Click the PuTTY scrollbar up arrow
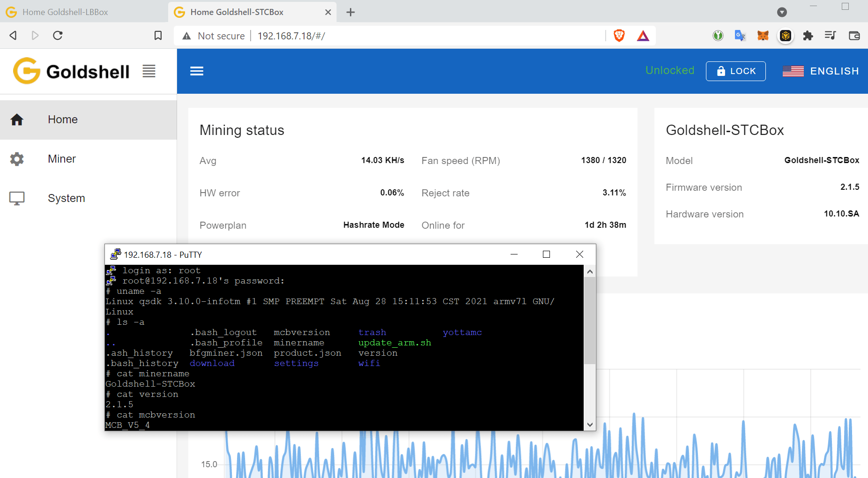The height and width of the screenshot is (478, 868). click(x=590, y=271)
